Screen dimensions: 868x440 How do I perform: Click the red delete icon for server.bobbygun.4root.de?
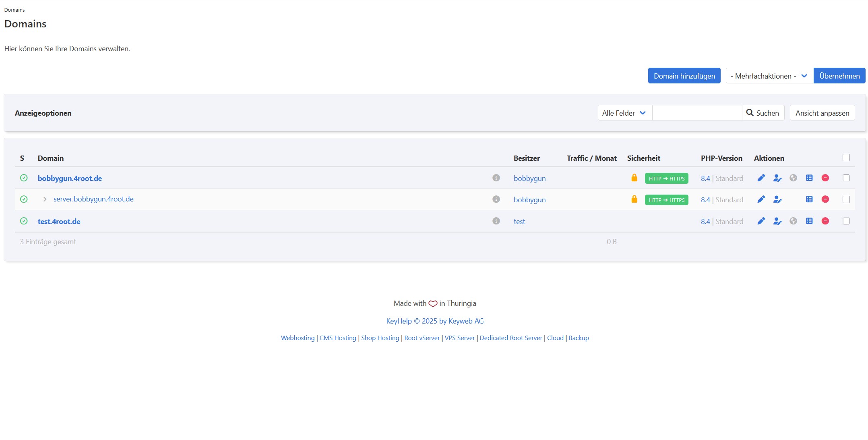(x=825, y=199)
